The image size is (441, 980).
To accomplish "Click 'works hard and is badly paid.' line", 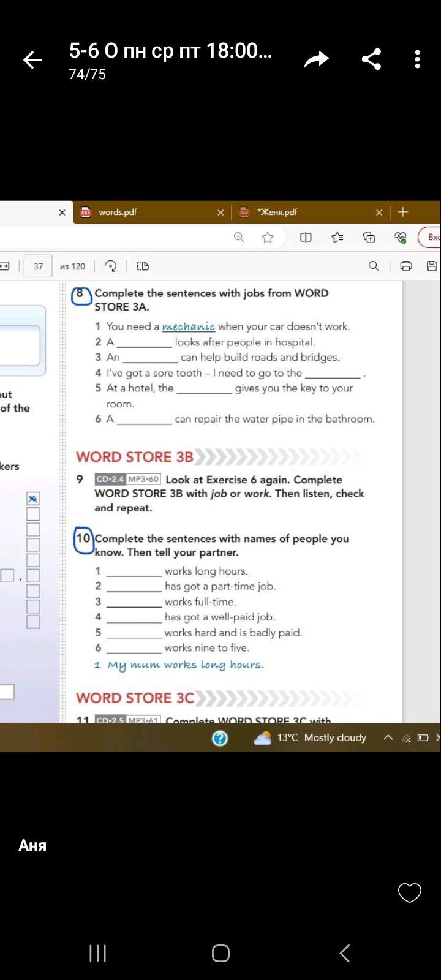I will [233, 632].
